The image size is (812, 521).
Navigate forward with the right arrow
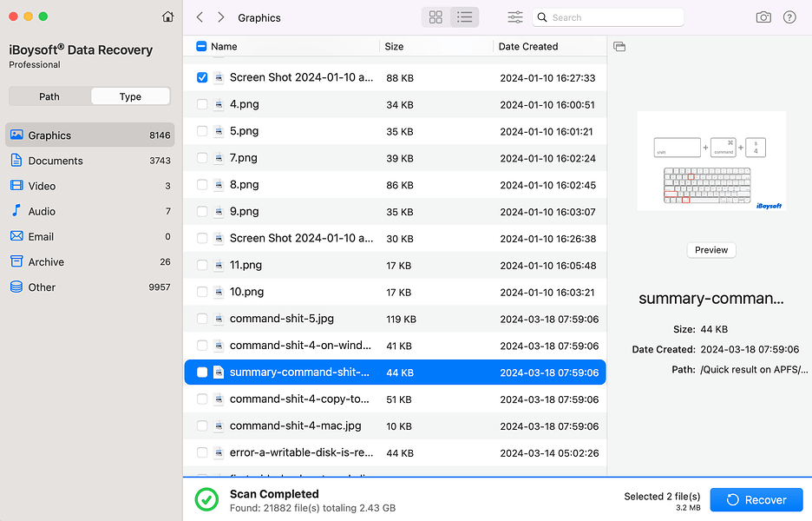[x=221, y=17]
